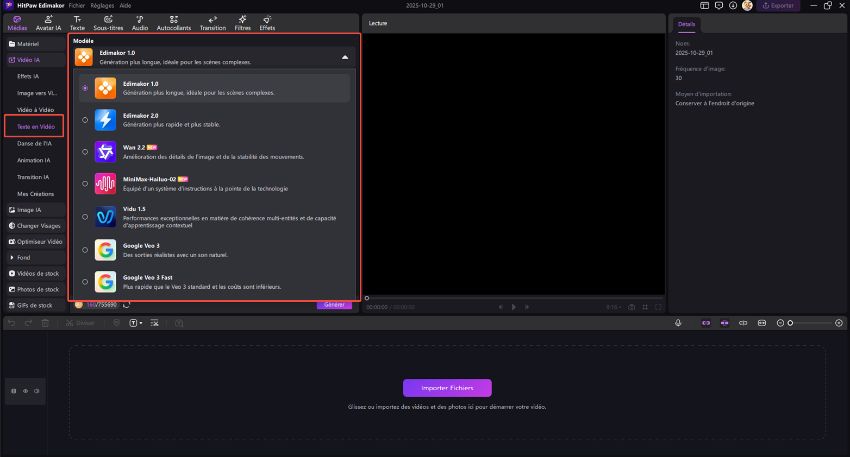The width and height of the screenshot is (850, 457).
Task: Click the redo icon in the timeline toolbar
Action: tap(28, 323)
